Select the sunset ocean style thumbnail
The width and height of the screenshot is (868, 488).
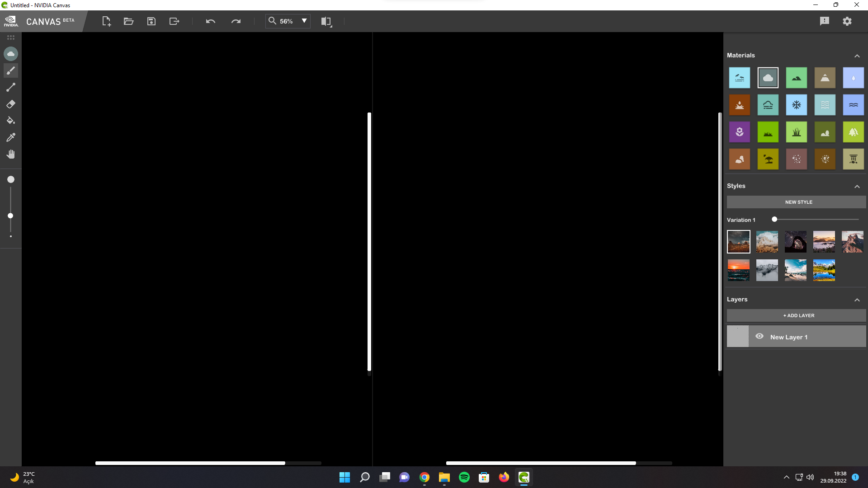(x=738, y=270)
